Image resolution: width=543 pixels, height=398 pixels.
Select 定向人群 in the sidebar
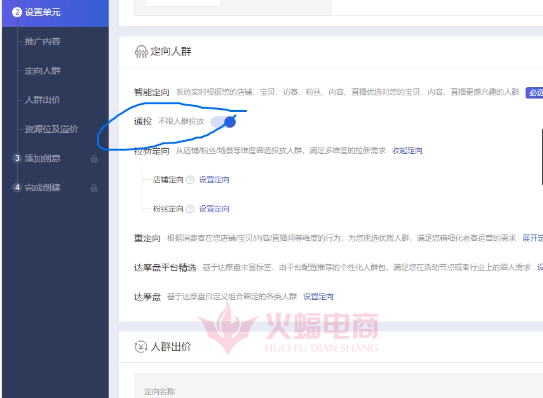(42, 71)
